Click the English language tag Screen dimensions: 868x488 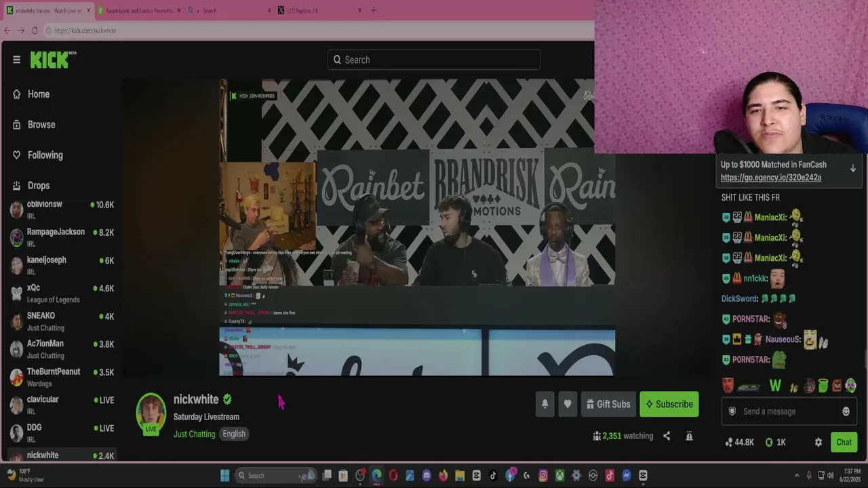coord(234,434)
